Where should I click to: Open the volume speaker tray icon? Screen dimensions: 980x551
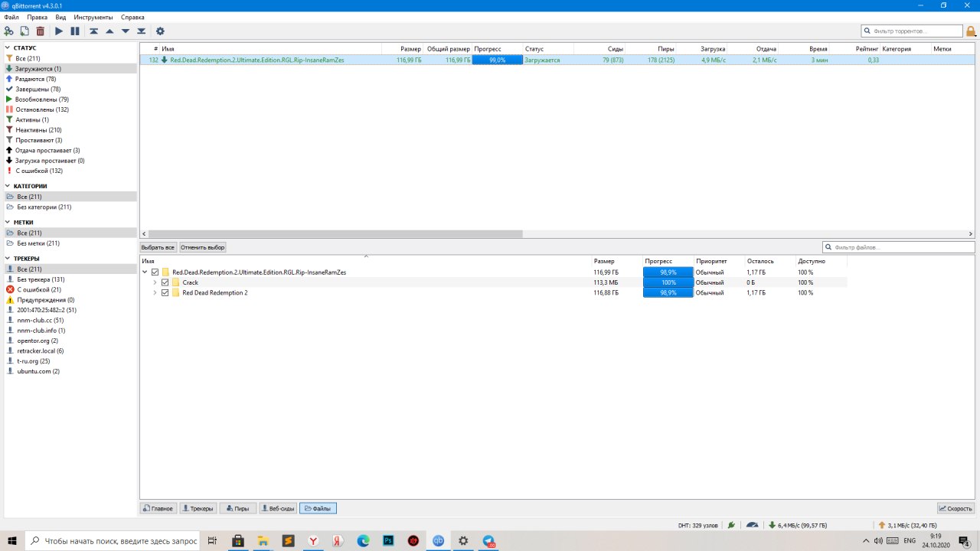[x=878, y=540]
